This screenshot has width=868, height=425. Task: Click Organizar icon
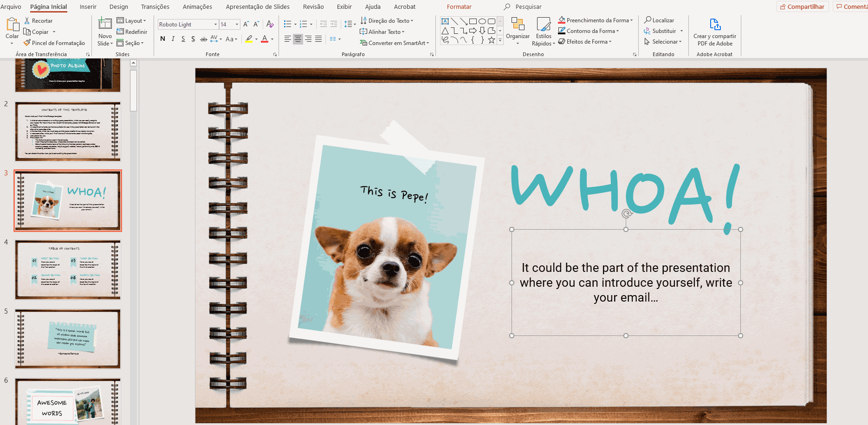(518, 24)
